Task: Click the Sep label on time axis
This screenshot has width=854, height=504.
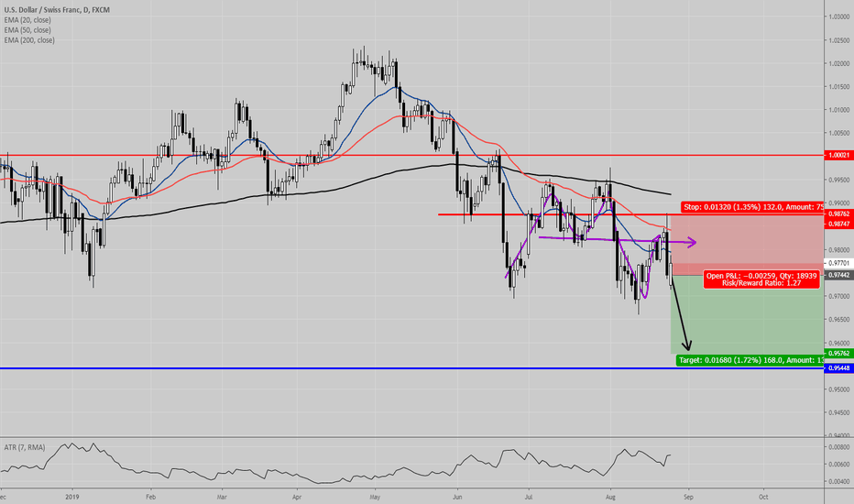Action: coord(688,497)
